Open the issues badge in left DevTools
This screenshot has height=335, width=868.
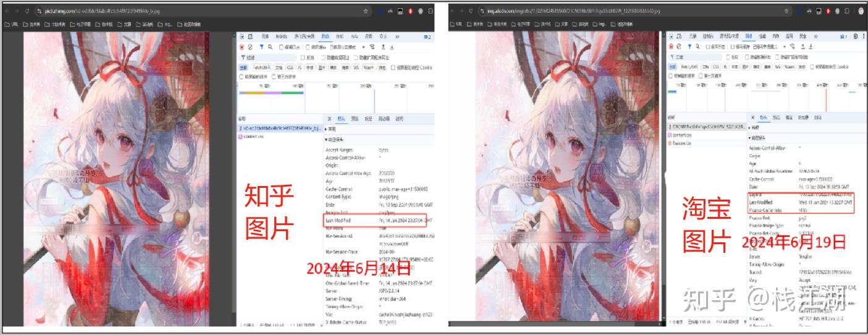coord(428,37)
